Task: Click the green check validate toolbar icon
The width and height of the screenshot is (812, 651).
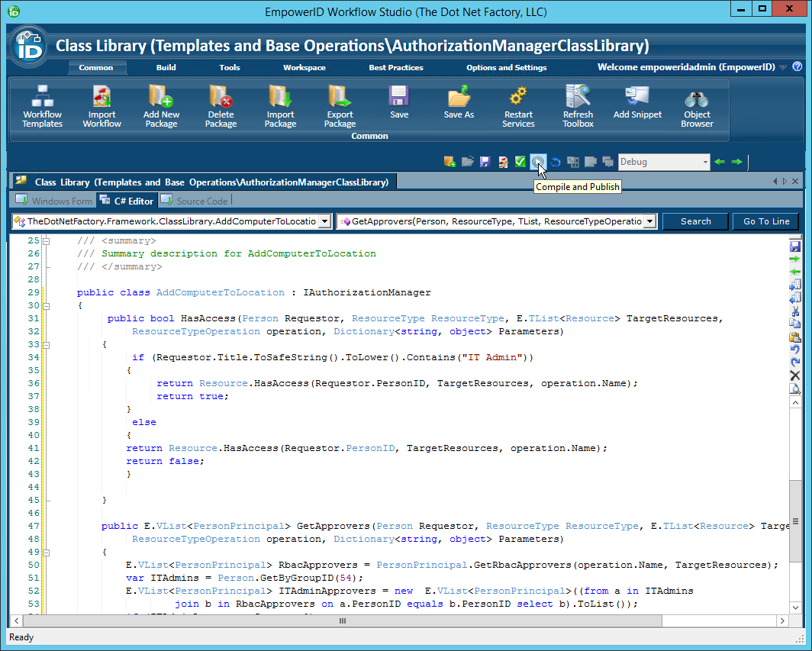Action: coord(520,161)
